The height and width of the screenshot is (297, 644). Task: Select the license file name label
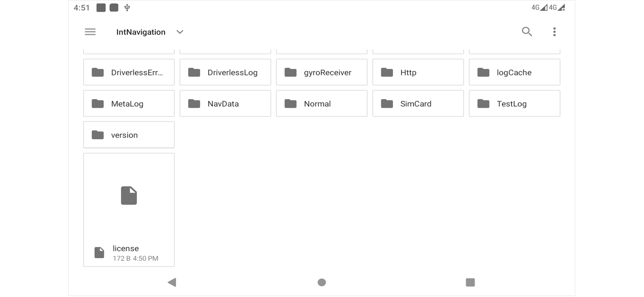pyautogui.click(x=126, y=248)
